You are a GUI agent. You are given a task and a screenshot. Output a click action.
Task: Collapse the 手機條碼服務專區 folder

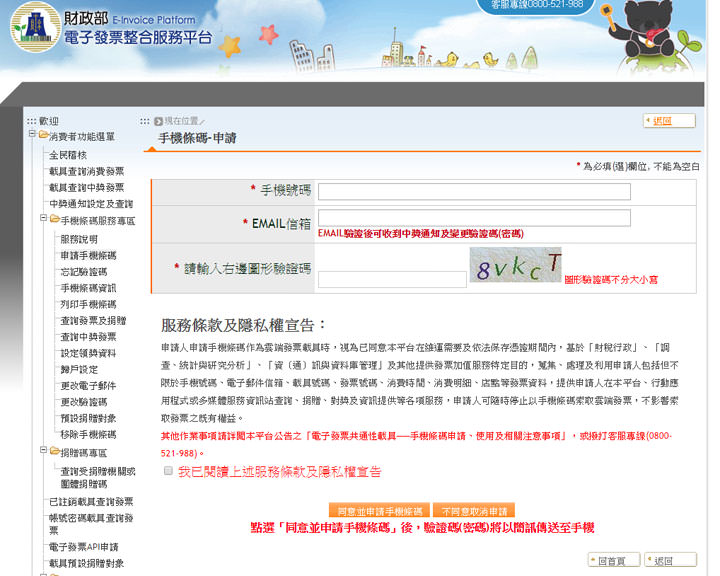pos(44,219)
